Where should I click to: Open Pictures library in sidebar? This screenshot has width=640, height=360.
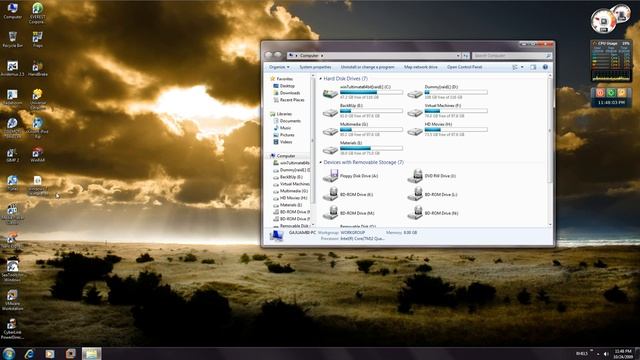coord(284,135)
